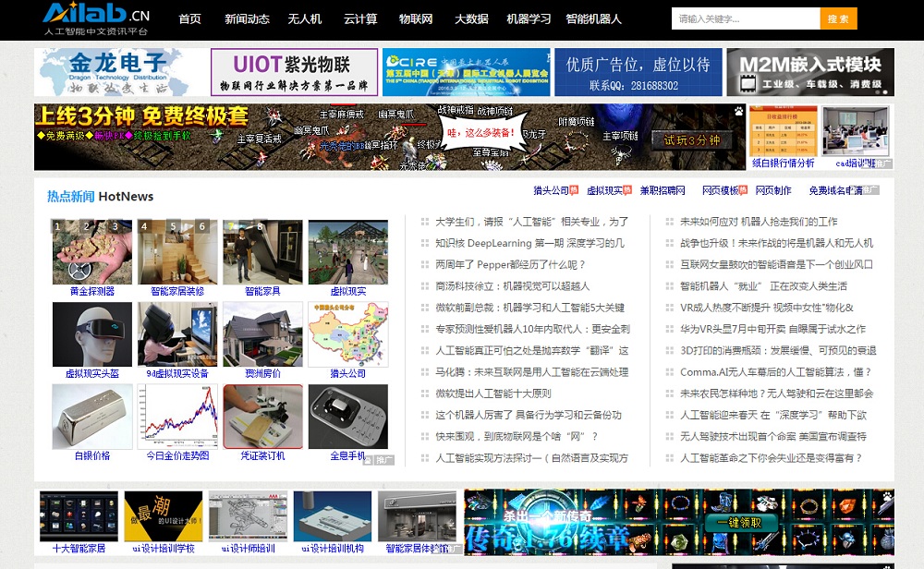Image resolution: width=924 pixels, height=569 pixels.
Task: Go to the 机器学习 navigation tab
Action: (529, 19)
